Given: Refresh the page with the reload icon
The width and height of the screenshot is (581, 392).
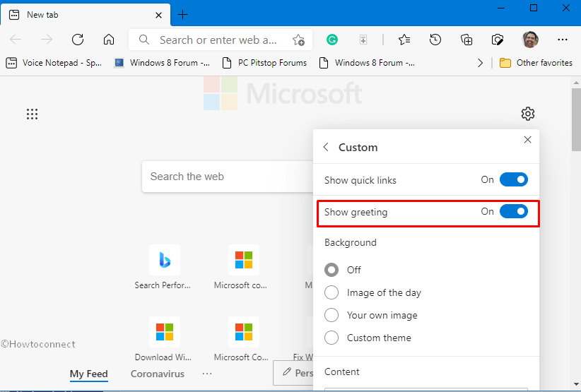Looking at the screenshot, I should [78, 40].
